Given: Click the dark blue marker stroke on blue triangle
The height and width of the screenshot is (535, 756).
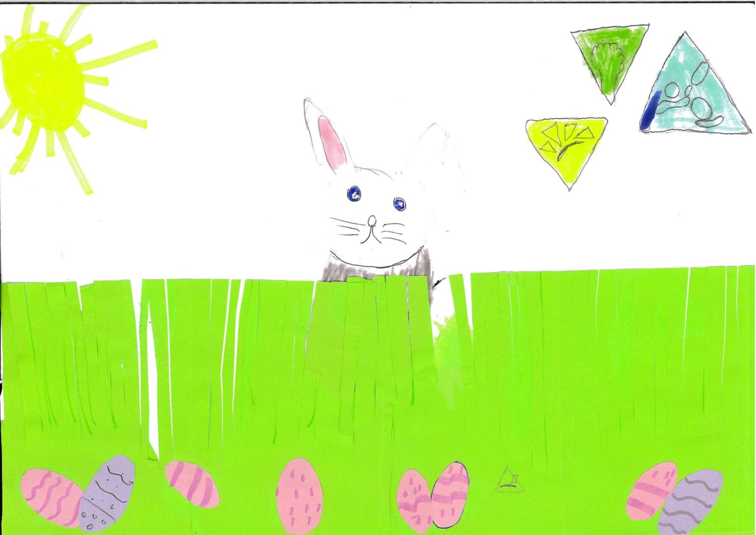Looking at the screenshot, I should [x=651, y=111].
